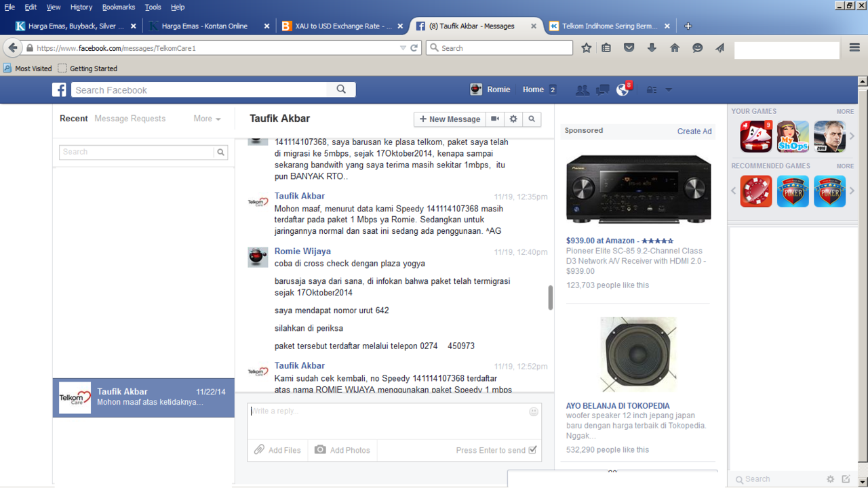Open chat sidebar options gear
Viewport: 868px width, 488px height.
830,479
